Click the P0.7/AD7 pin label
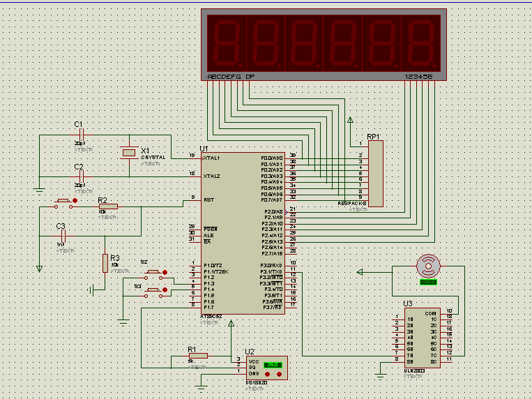532x399 pixels. [x=272, y=200]
